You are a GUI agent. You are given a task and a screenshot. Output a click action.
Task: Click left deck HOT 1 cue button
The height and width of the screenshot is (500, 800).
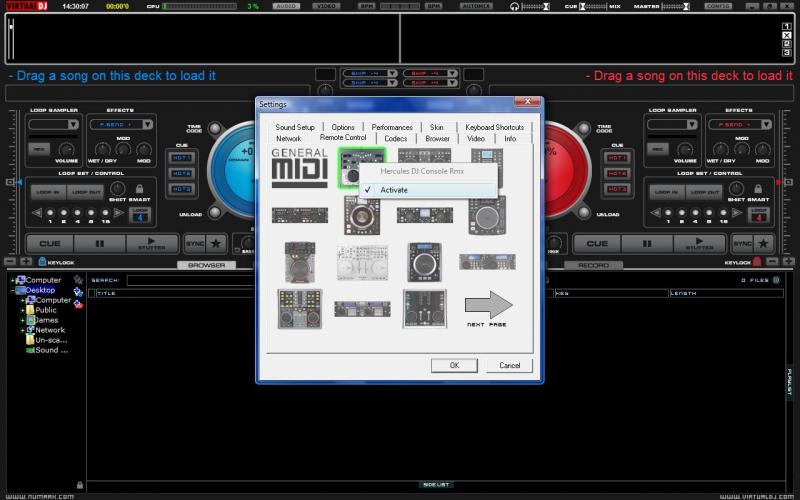point(182,158)
